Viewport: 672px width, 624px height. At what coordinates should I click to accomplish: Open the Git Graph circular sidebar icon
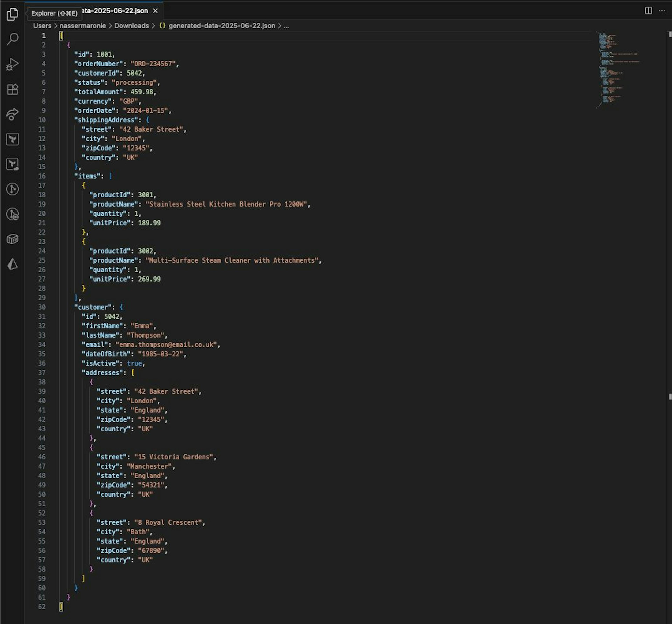pyautogui.click(x=12, y=189)
